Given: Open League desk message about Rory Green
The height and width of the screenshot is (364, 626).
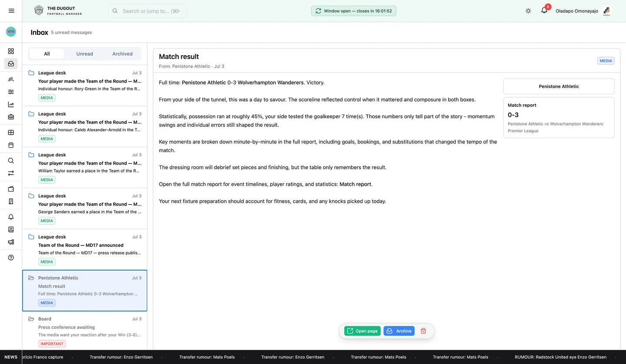Looking at the screenshot, I should (85, 86).
